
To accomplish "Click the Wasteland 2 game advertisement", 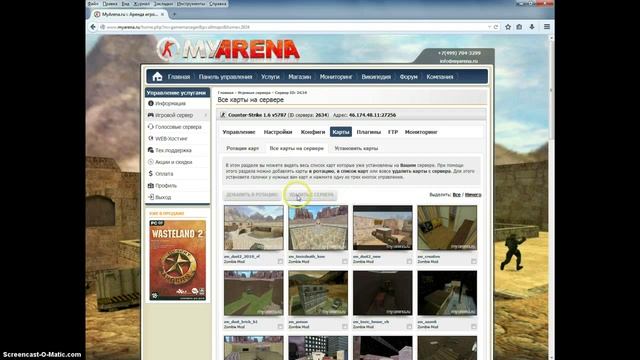I will [178, 260].
